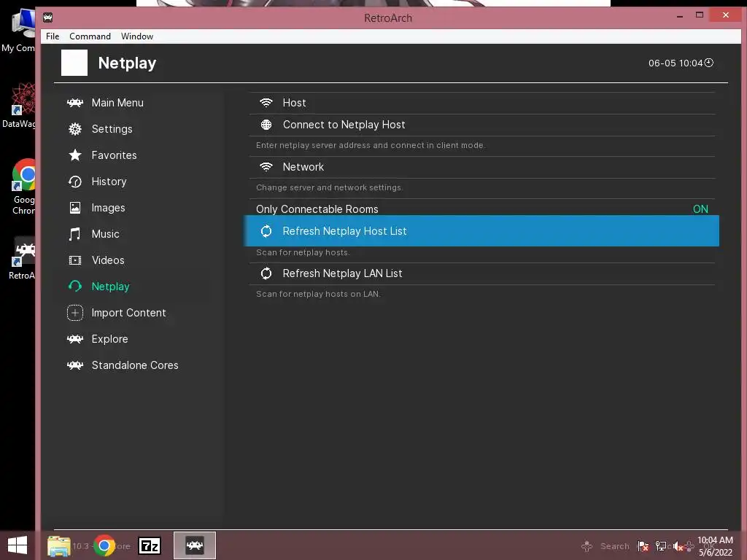
Task: Click the Videos film icon
Action: pos(75,260)
